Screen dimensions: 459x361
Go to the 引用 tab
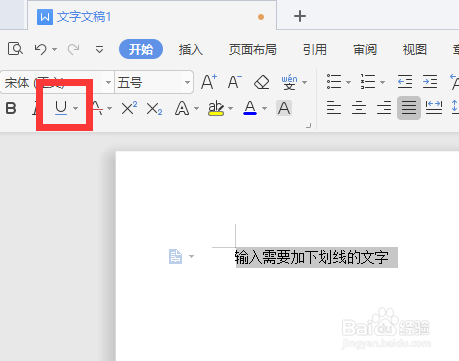click(x=315, y=50)
